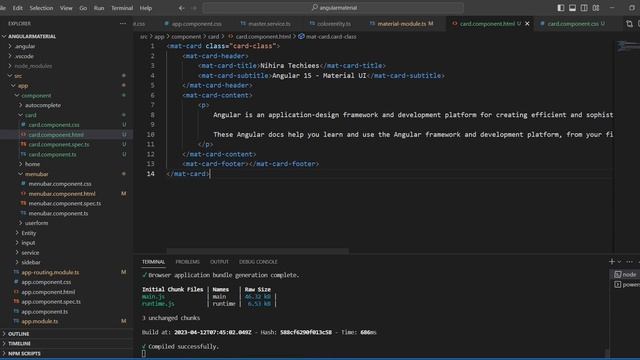Toggle primary sidebar layout icon
The height and width of the screenshot is (360, 640).
[561, 8]
